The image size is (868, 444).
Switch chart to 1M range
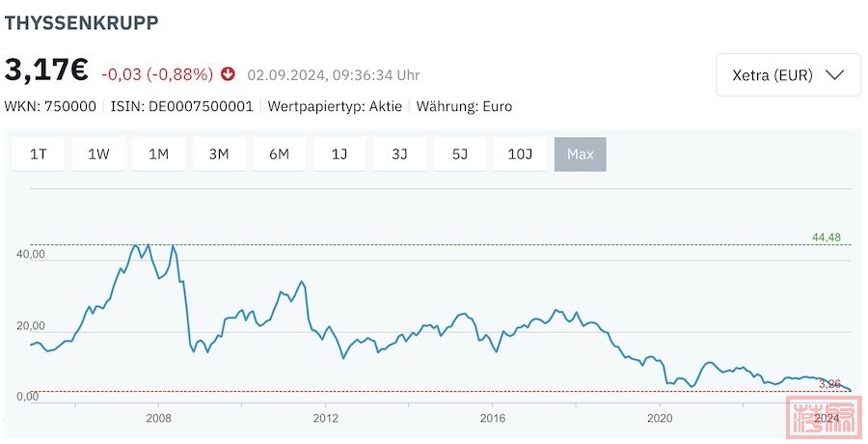(159, 154)
